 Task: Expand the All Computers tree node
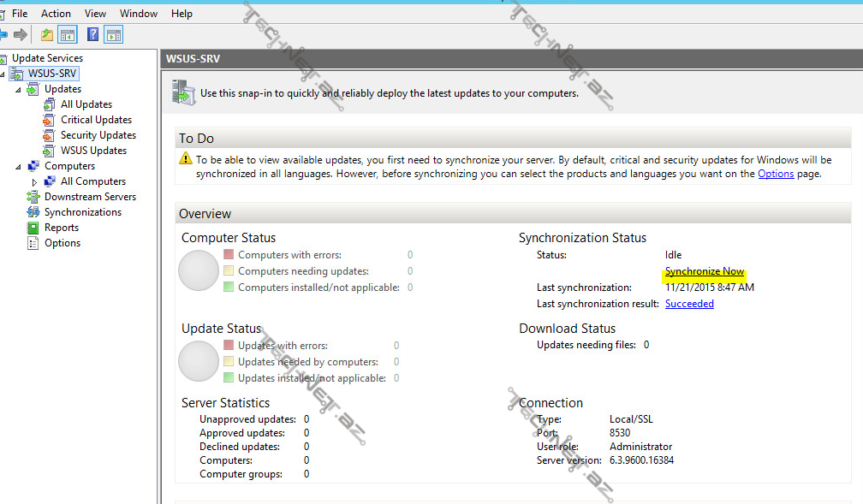click(x=35, y=182)
